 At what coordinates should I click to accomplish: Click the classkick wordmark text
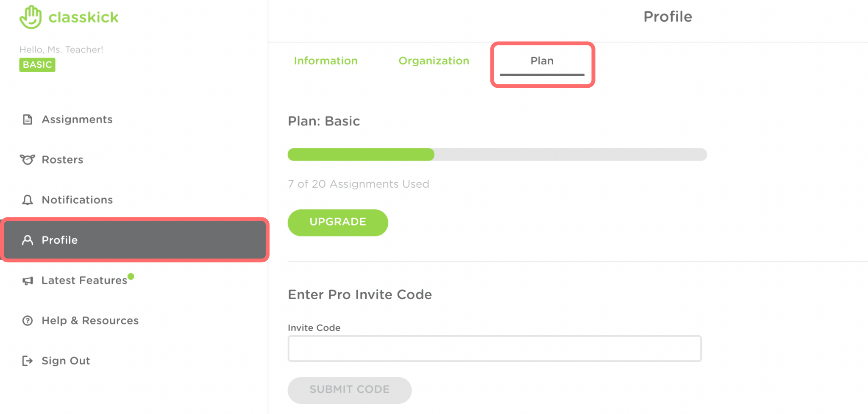click(83, 17)
